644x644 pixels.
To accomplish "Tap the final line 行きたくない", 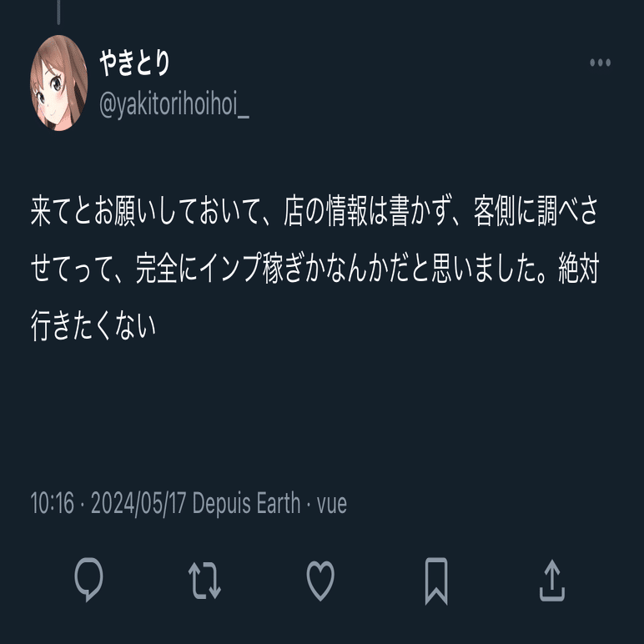I will 93,325.
